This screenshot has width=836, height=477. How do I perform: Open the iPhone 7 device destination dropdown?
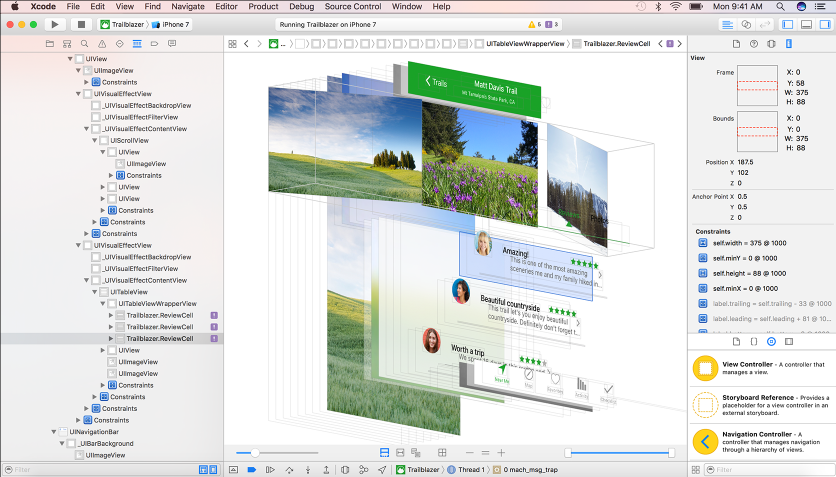[x=170, y=23]
